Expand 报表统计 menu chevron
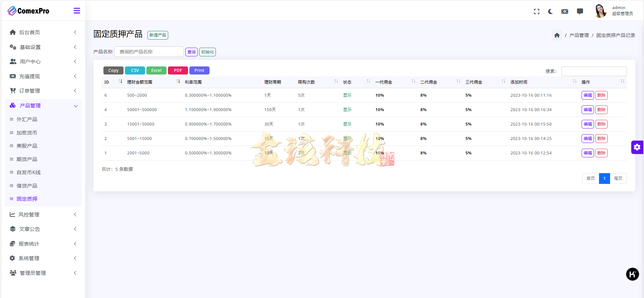The image size is (644, 298). [x=75, y=244]
